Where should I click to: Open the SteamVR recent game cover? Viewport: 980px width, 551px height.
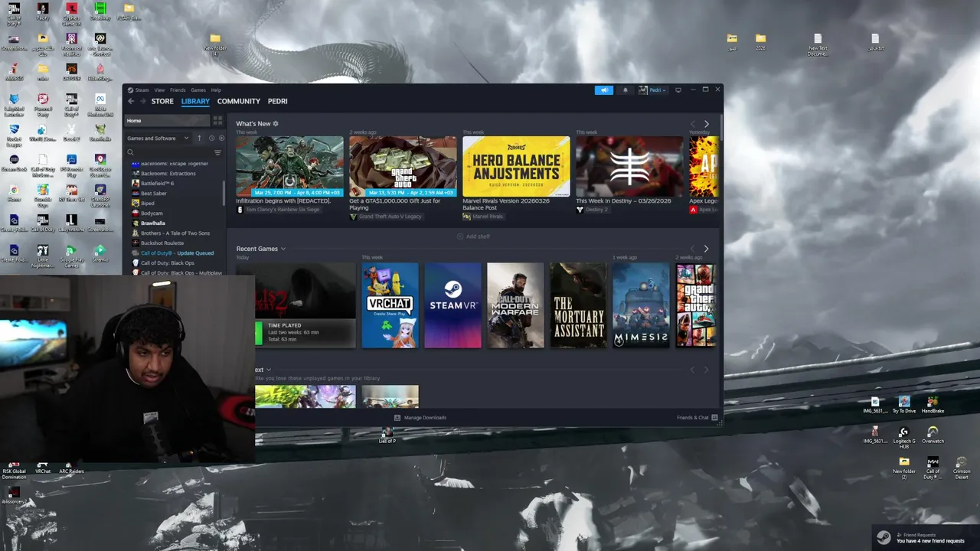click(452, 305)
